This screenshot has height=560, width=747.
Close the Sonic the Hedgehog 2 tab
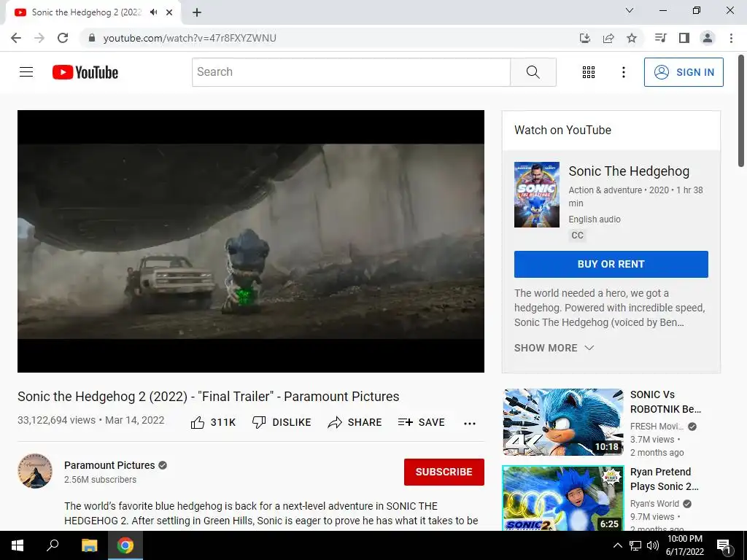169,13
